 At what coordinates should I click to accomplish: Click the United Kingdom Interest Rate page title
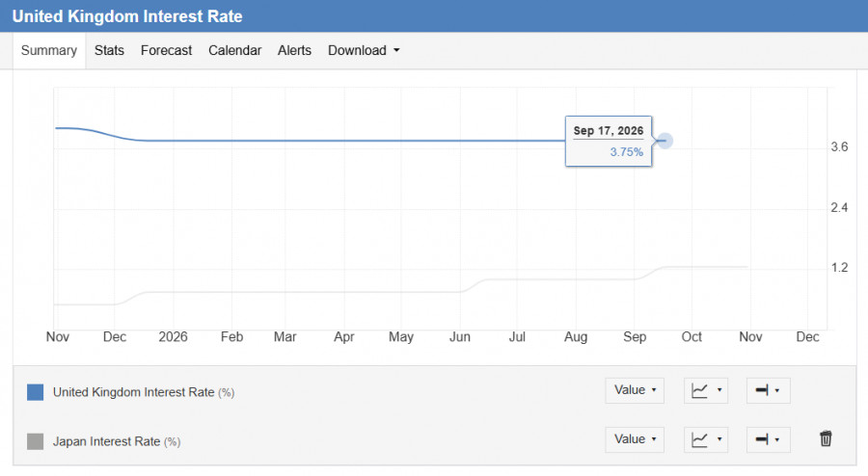tap(127, 16)
